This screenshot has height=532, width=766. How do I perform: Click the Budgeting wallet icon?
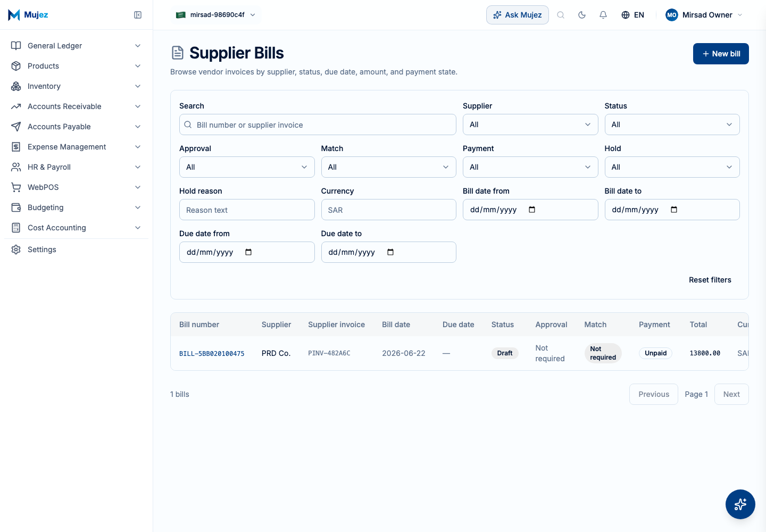(16, 207)
